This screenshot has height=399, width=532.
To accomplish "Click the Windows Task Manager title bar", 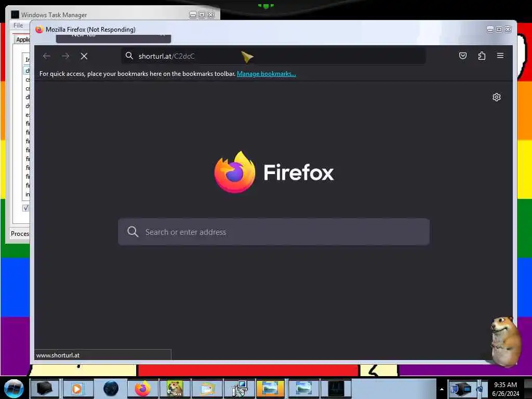I will (102, 15).
